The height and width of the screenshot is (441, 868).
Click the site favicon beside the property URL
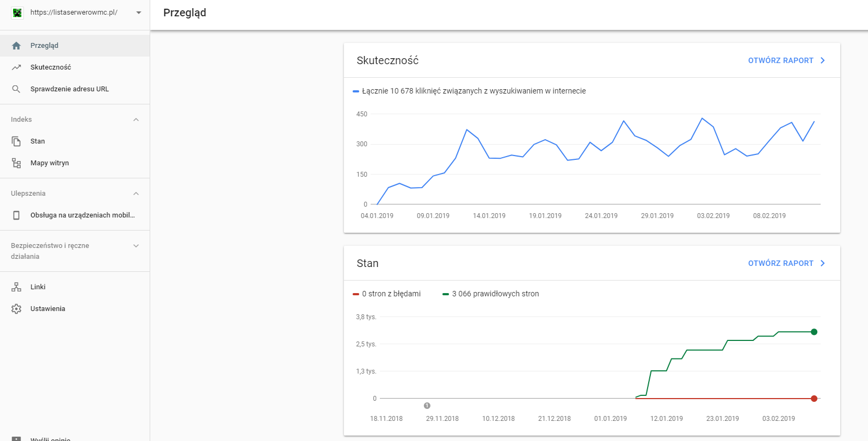click(x=17, y=13)
